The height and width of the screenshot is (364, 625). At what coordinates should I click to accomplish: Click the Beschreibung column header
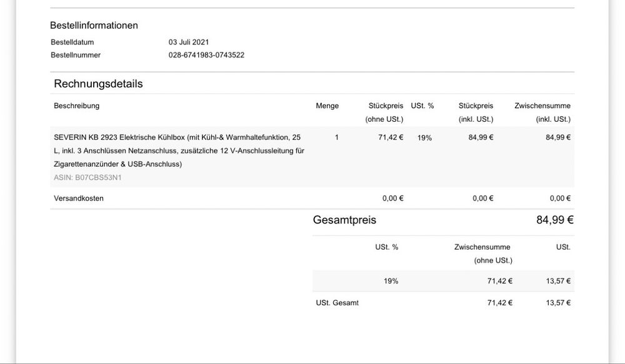point(76,106)
